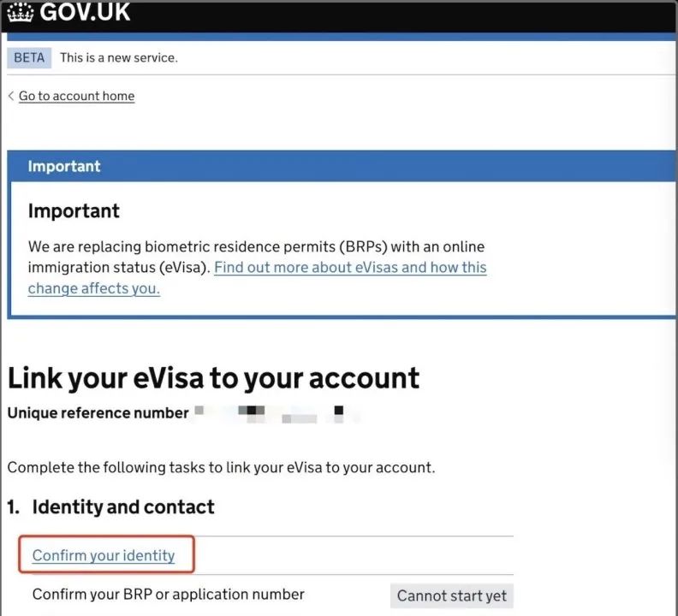The image size is (678, 616).
Task: Click the GOV.UK crown logo icon
Action: pos(21,12)
